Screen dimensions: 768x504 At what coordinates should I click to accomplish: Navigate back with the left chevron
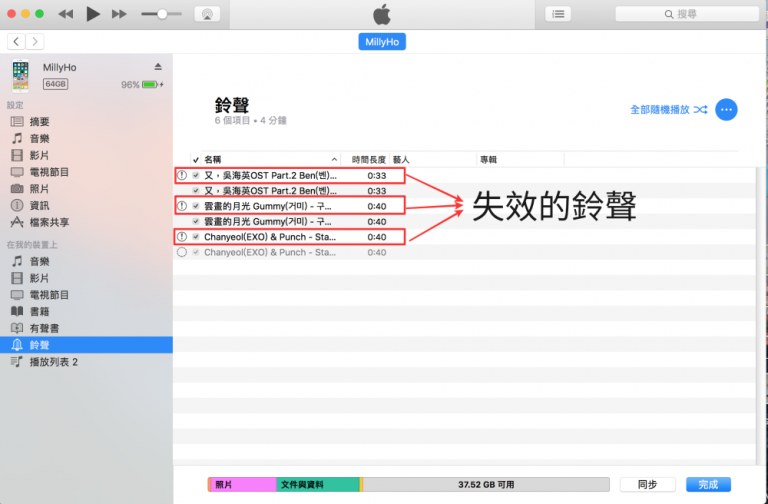[16, 42]
